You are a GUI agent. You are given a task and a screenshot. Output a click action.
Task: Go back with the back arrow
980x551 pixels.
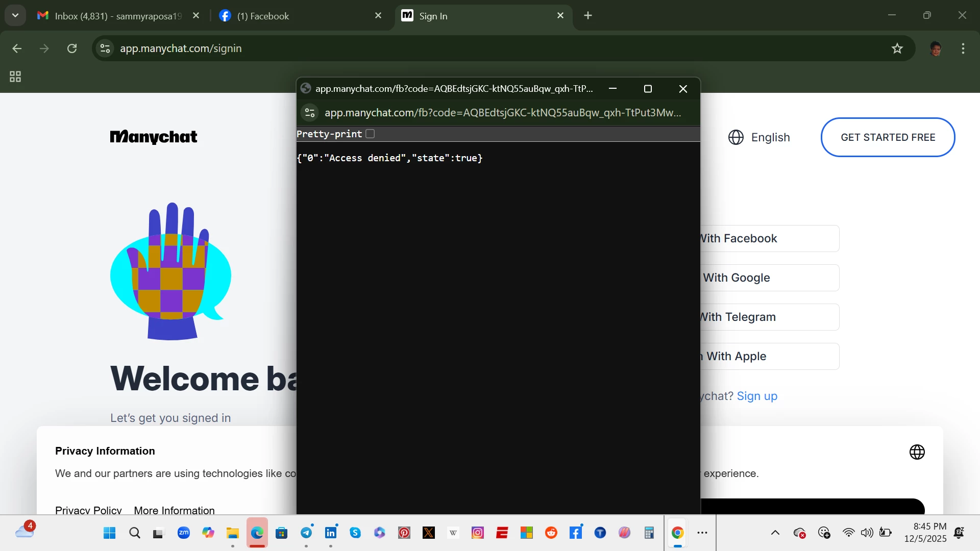point(17,48)
